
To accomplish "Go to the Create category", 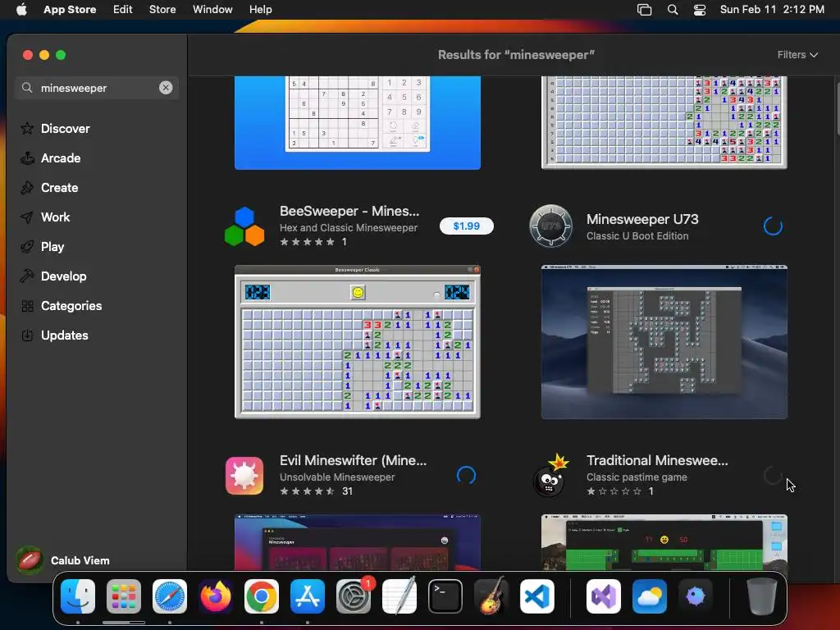I will [x=59, y=188].
